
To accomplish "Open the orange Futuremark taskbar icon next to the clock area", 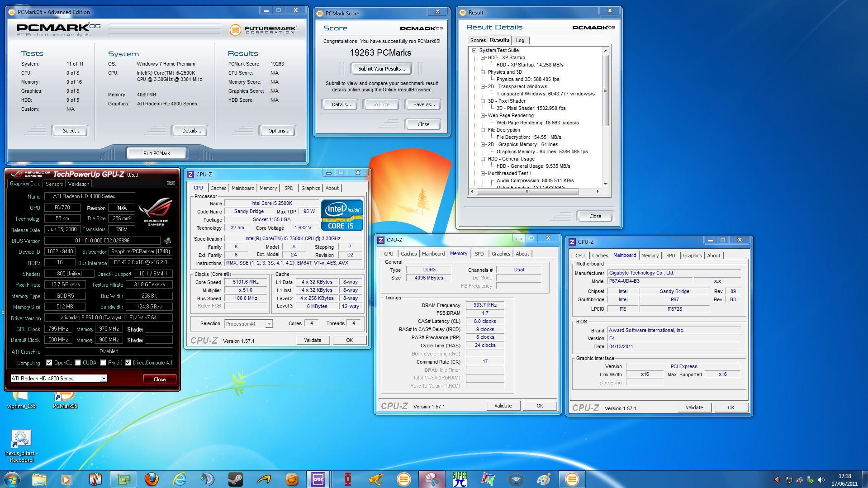I will click(x=572, y=479).
